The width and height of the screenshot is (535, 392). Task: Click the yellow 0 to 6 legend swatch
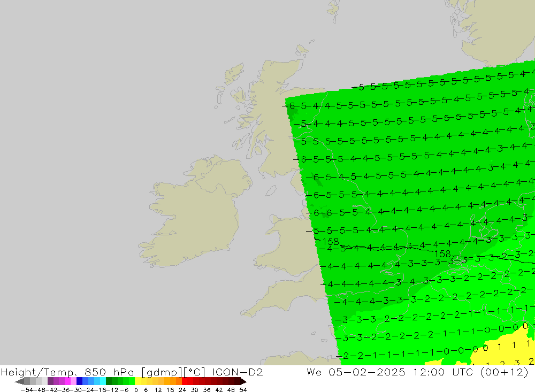(x=138, y=381)
